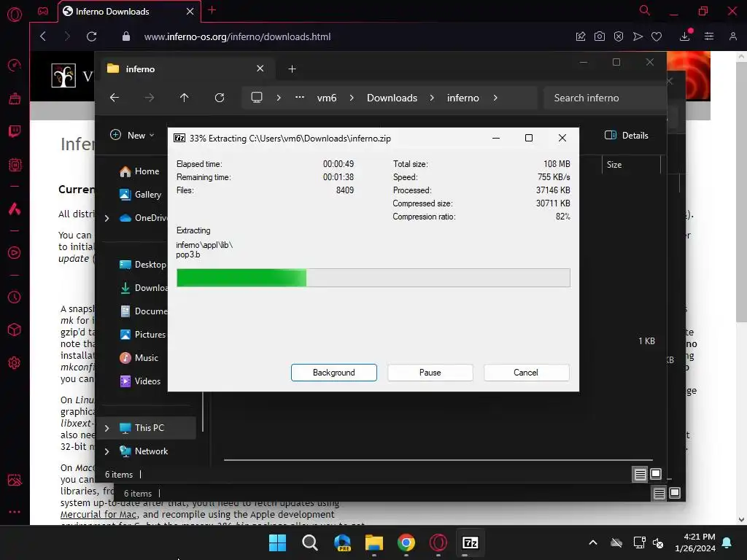
Task: Open Opera GX Corner gamepad icon
Action: [x=43, y=11]
